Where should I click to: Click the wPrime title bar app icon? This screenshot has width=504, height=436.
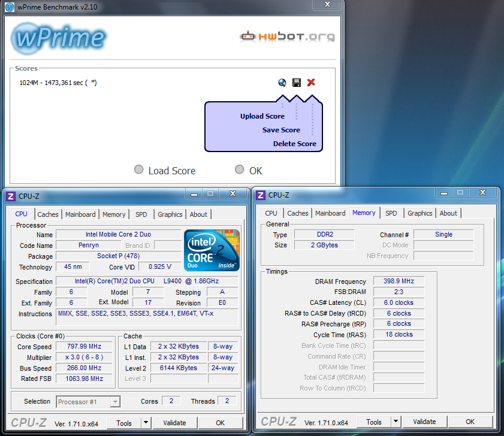click(10, 7)
